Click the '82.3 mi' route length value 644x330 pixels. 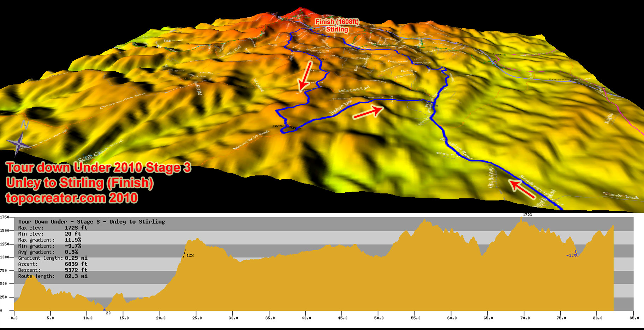[76, 276]
